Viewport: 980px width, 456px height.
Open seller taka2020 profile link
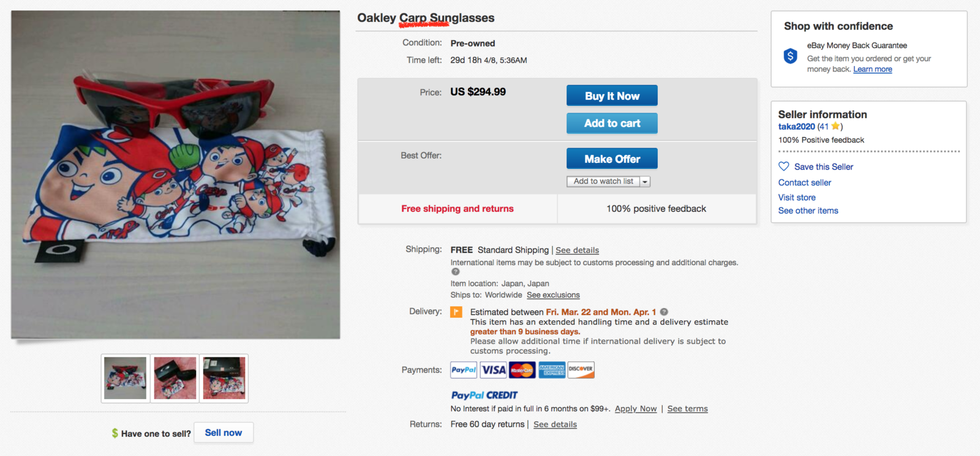pyautogui.click(x=796, y=127)
